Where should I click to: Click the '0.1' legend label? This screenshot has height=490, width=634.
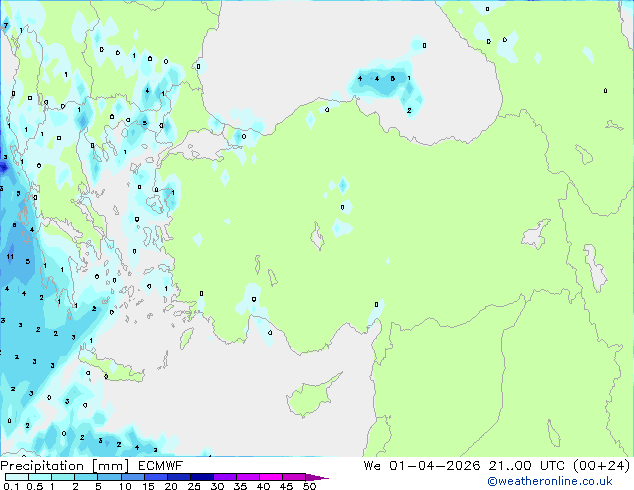(x=11, y=486)
